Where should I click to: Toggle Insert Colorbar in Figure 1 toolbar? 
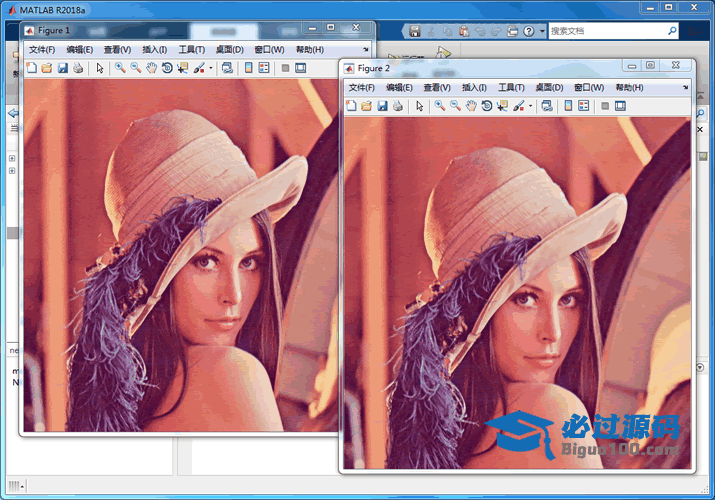[x=247, y=68]
